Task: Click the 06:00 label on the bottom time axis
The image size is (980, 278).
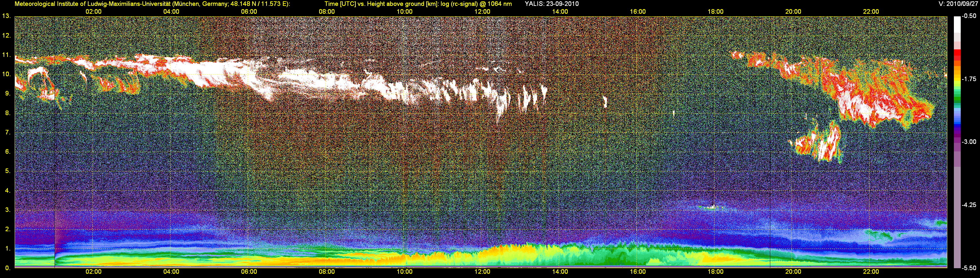Action: pos(249,271)
